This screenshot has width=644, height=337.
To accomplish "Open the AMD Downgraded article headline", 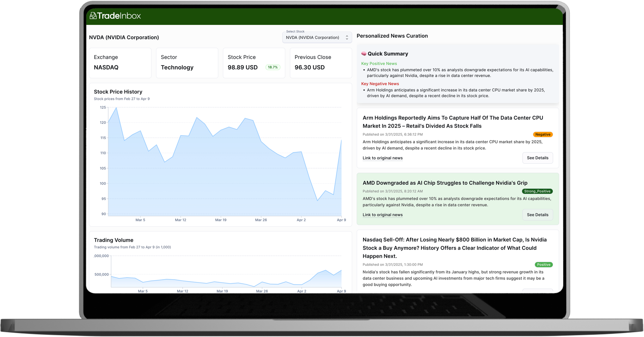I will pos(445,183).
